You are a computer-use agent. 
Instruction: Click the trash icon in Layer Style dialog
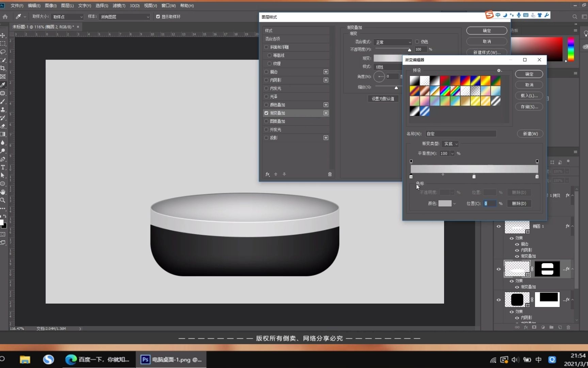[x=330, y=174]
